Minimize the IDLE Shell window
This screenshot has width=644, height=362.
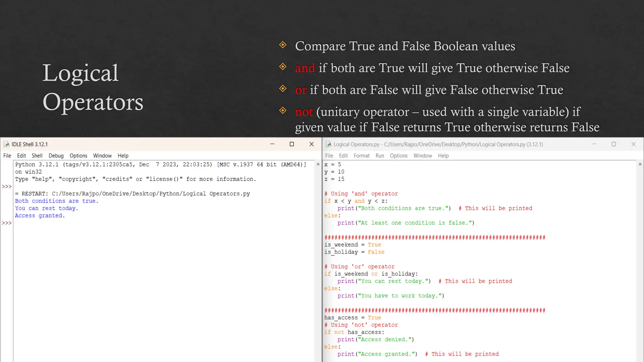[x=272, y=144]
